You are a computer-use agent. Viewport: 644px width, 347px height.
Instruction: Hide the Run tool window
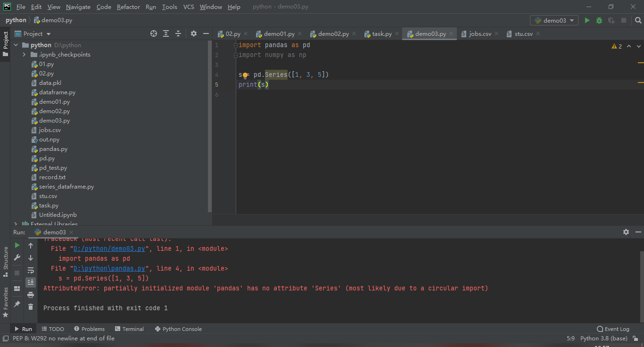click(638, 232)
